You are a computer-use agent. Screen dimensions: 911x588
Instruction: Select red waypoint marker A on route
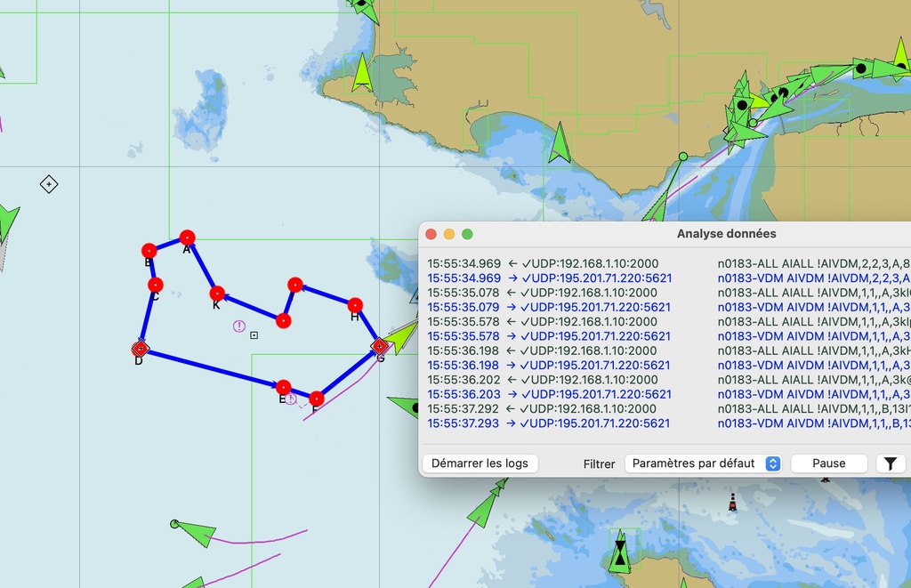(x=187, y=238)
